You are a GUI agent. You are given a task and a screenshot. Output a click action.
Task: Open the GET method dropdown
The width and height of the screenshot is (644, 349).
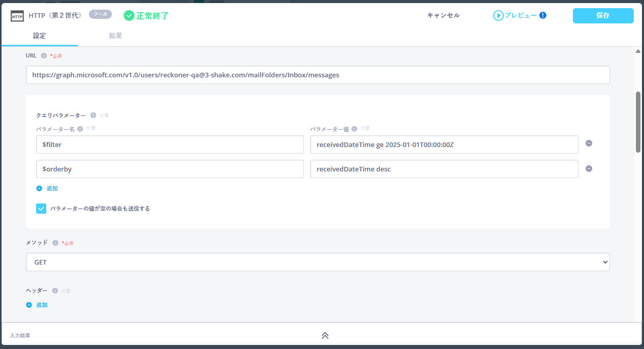tap(318, 262)
